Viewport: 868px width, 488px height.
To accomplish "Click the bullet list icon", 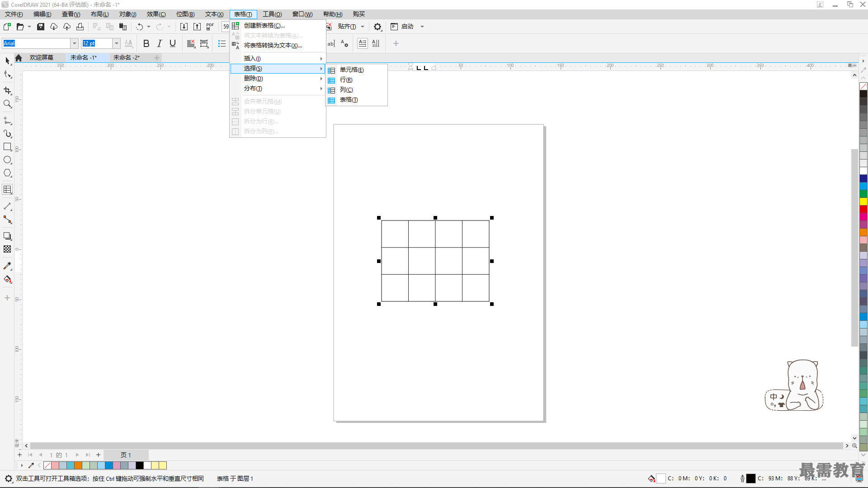I will [222, 43].
